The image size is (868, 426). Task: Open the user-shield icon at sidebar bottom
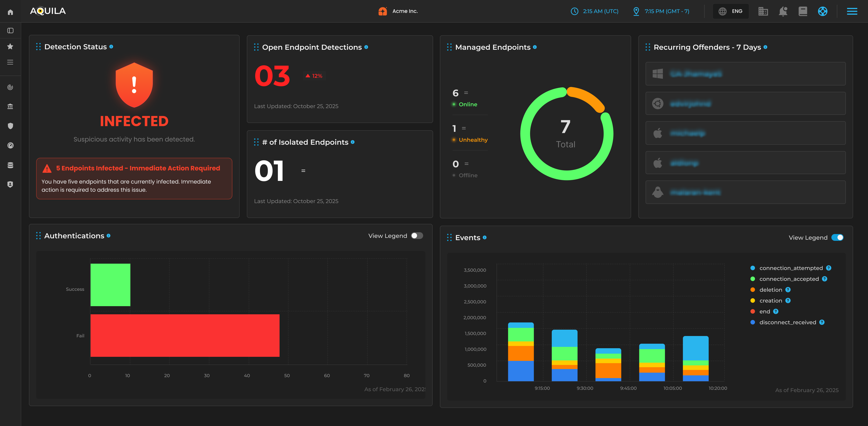point(10,184)
